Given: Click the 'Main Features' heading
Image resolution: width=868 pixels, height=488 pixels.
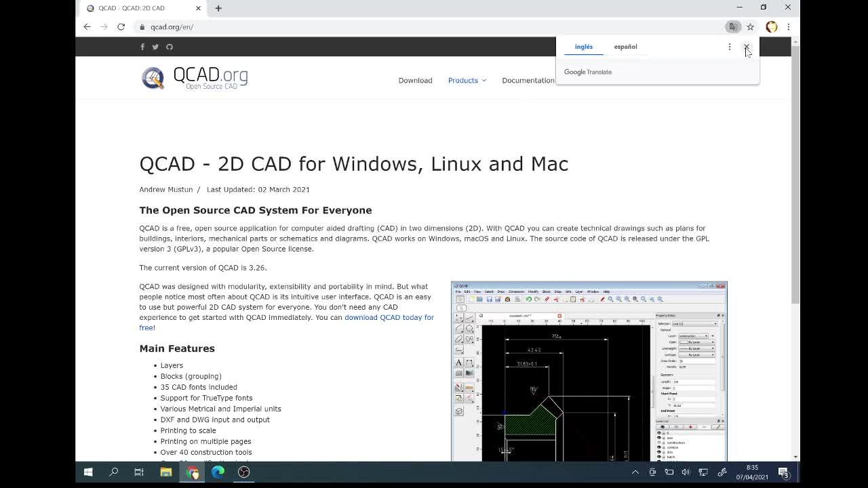Looking at the screenshot, I should pyautogui.click(x=177, y=348).
